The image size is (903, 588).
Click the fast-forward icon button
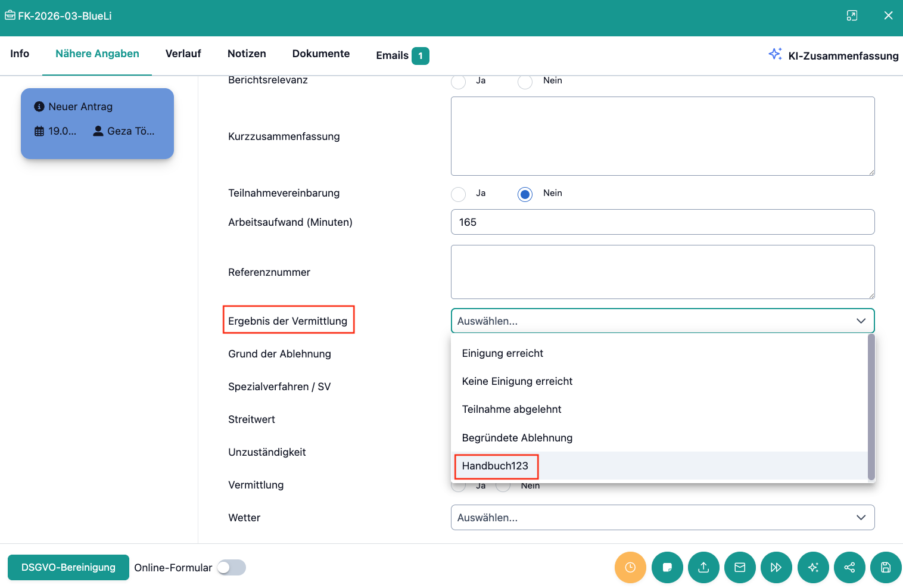[x=776, y=567]
